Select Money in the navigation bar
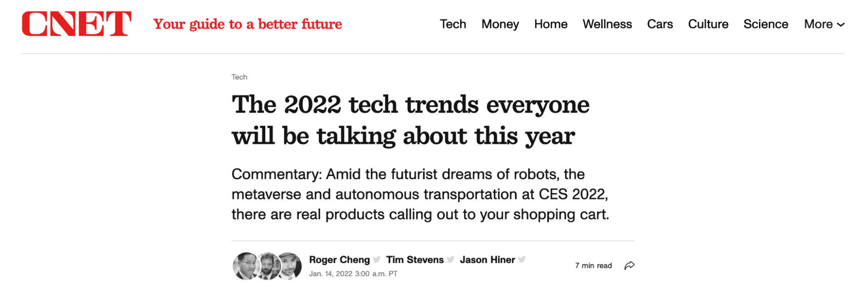Image resolution: width=868 pixels, height=289 pixels. (500, 24)
